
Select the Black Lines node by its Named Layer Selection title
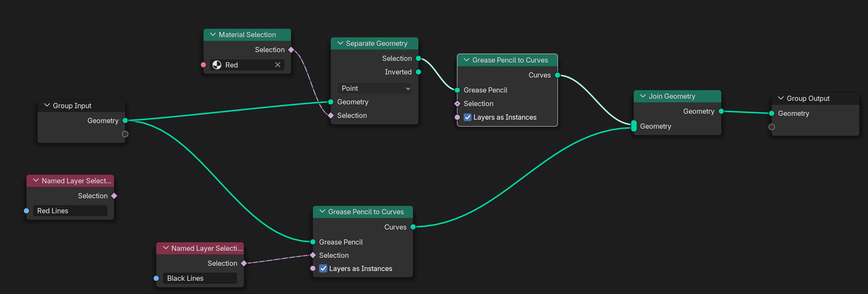click(207, 248)
